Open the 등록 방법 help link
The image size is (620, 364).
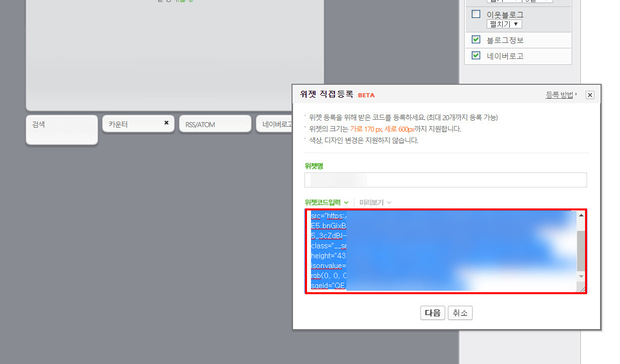tap(561, 95)
